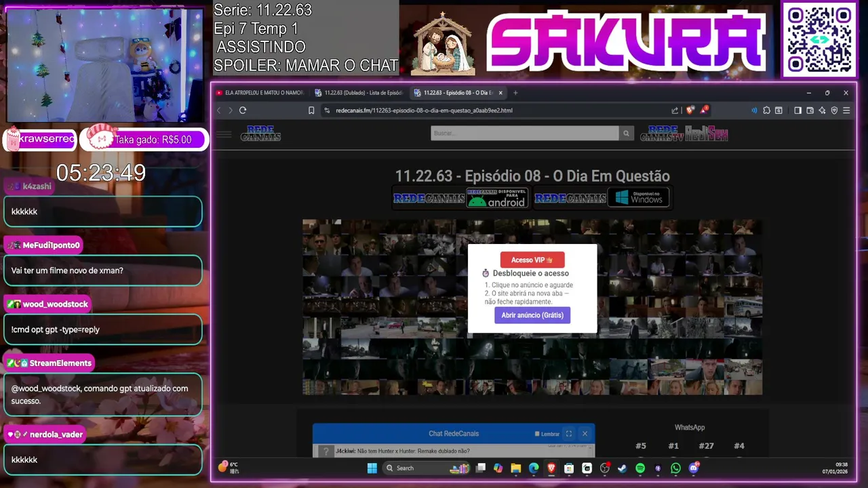Click the weather widget showing 6°C
Viewport: 868px width, 488px height.
[x=229, y=467]
